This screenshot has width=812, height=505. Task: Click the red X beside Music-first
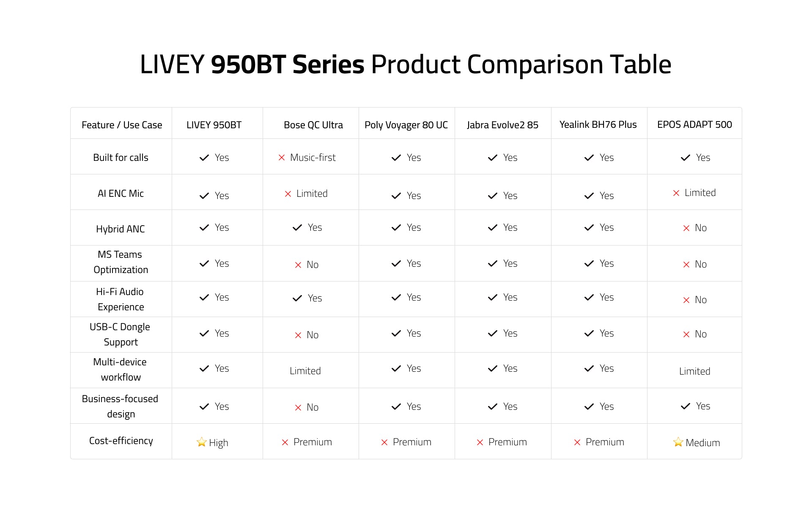tap(282, 158)
